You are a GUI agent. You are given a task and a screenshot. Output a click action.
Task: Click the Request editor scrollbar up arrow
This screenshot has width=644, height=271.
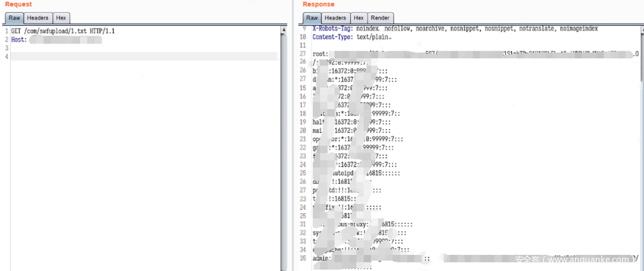284,29
